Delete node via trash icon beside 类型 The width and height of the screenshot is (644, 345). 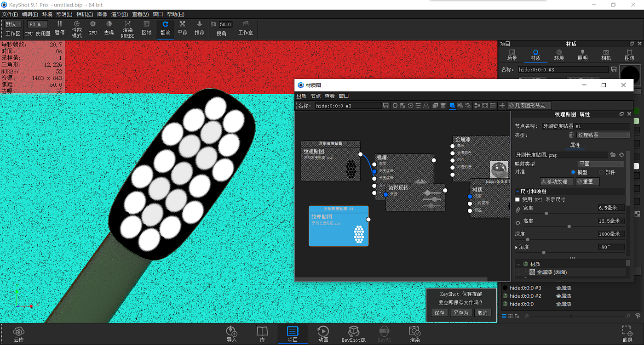(x=571, y=135)
